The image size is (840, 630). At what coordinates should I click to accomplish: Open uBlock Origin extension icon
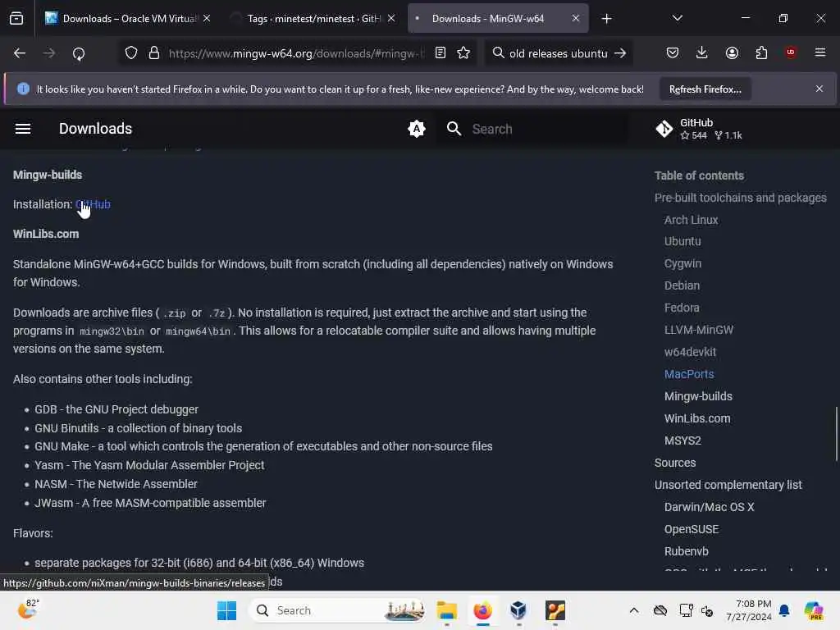click(790, 52)
